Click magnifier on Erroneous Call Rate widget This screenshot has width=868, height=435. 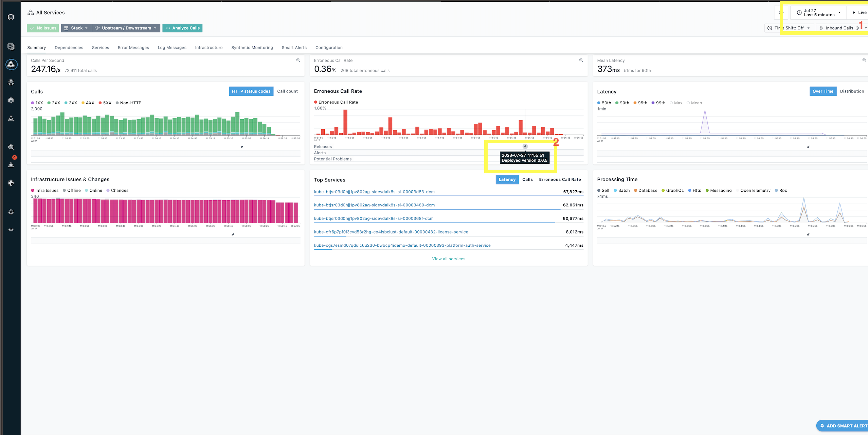[581, 60]
